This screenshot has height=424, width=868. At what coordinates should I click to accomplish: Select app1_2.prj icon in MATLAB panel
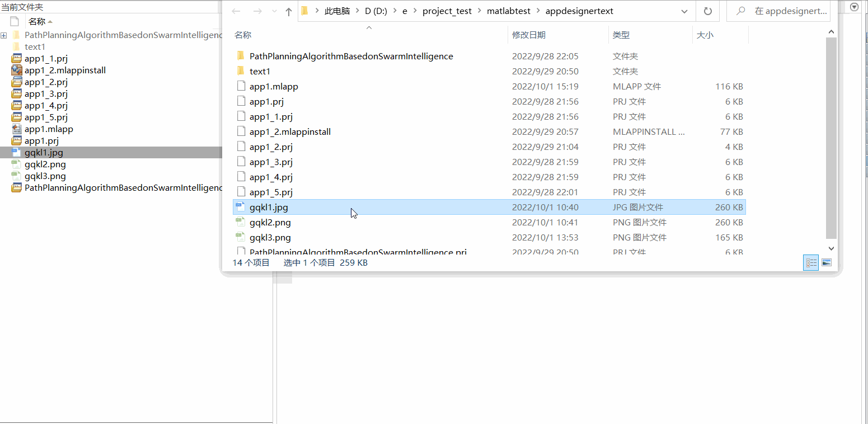point(17,82)
